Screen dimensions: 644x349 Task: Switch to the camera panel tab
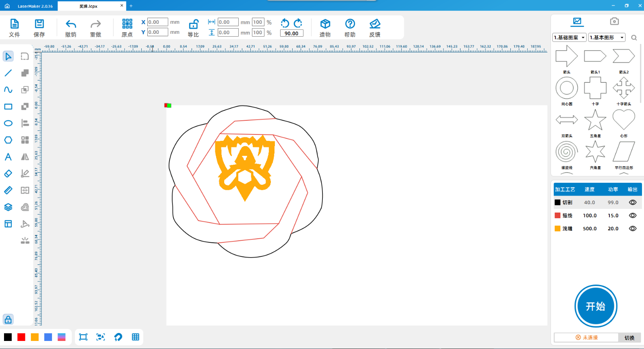(x=614, y=21)
